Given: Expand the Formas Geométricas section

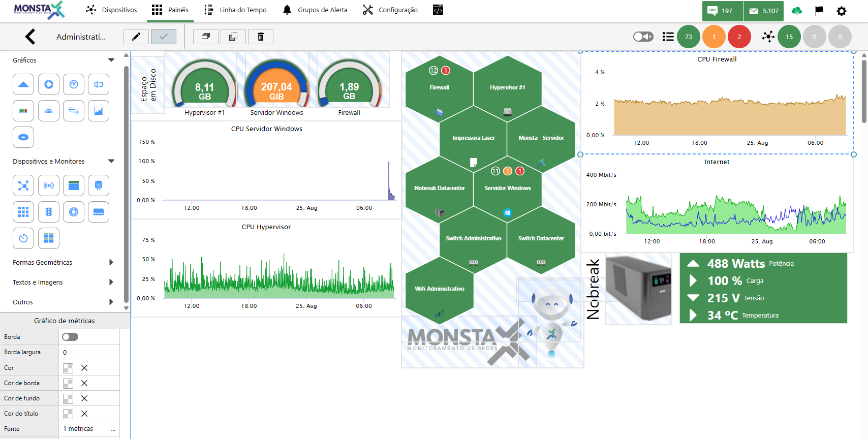Looking at the screenshot, I should coord(111,262).
